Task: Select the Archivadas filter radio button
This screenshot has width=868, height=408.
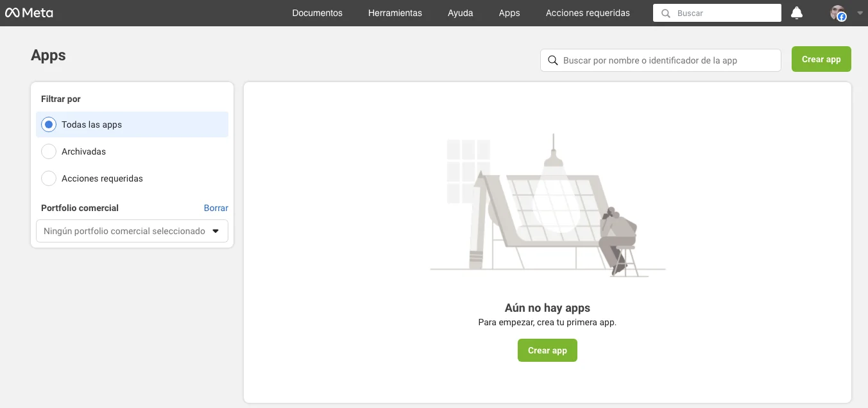Action: click(49, 151)
